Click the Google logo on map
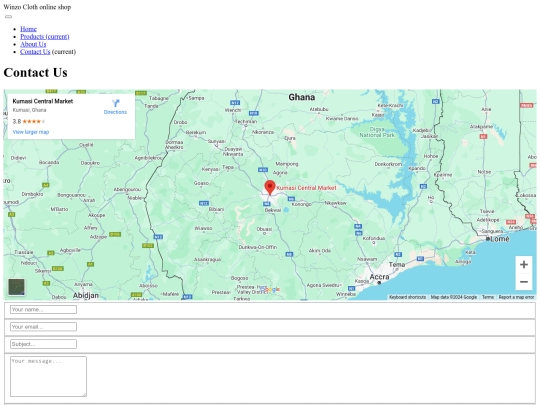540x405 pixels. (x=269, y=289)
